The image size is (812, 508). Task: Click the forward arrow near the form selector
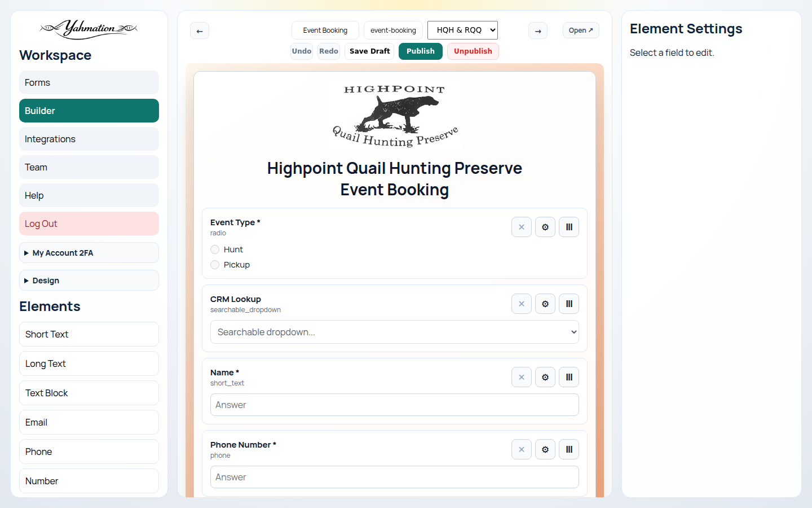tap(537, 30)
